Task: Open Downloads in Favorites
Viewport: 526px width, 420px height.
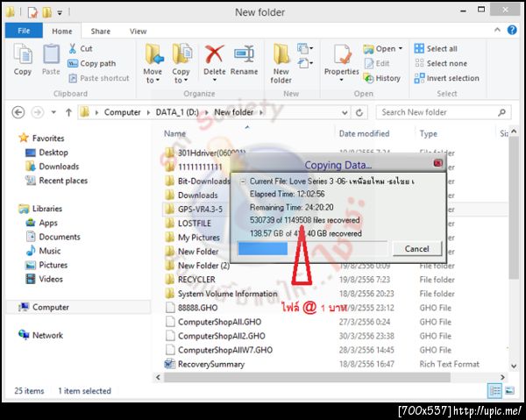Action: pos(53,167)
